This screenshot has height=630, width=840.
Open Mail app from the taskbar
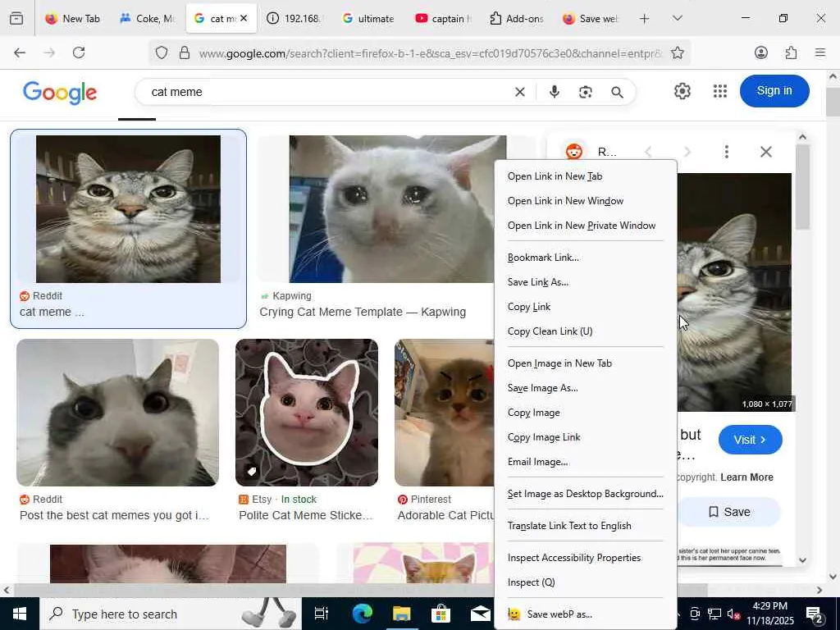point(480,614)
